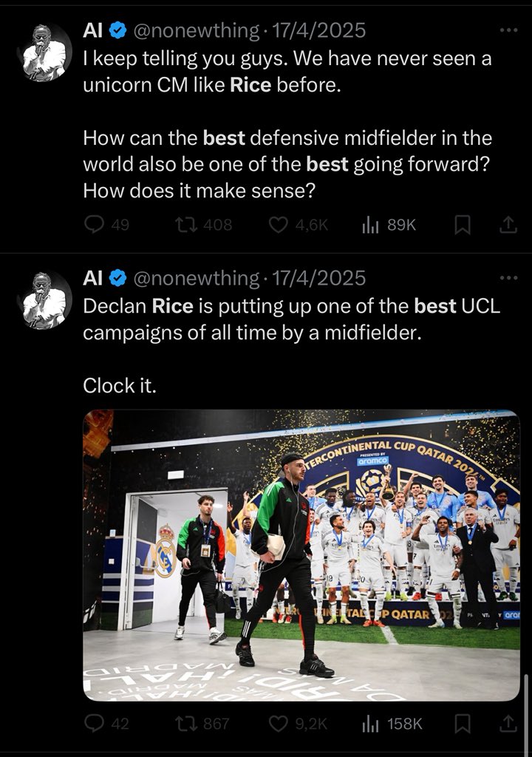Bookmark the UCL campaigns tweet
Image resolution: width=532 pixels, height=757 pixels.
click(x=463, y=723)
